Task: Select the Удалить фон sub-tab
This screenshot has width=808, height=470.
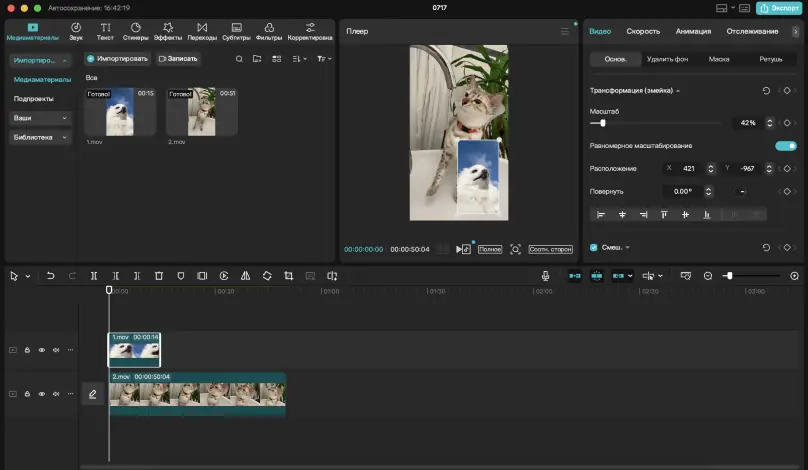Action: (x=667, y=59)
